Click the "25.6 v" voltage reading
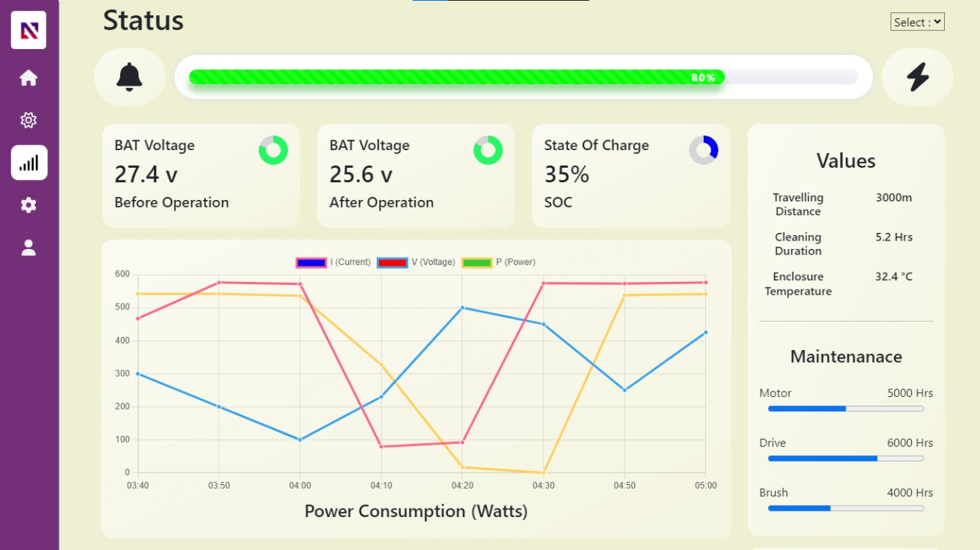 [x=361, y=175]
